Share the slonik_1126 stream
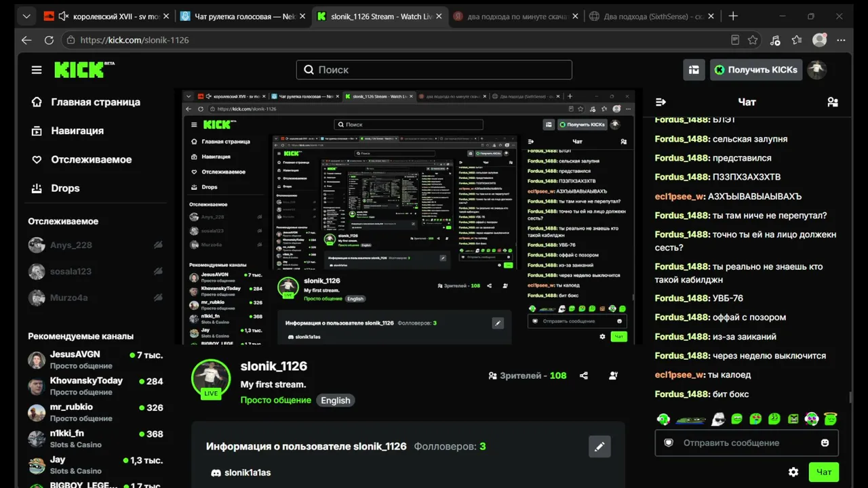Screen dimensions: 868x488 (584, 375)
